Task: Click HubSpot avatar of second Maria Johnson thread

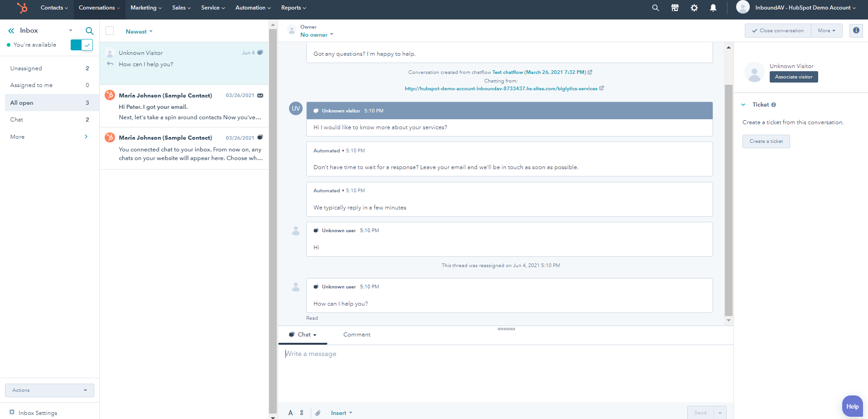Action: [x=110, y=137]
